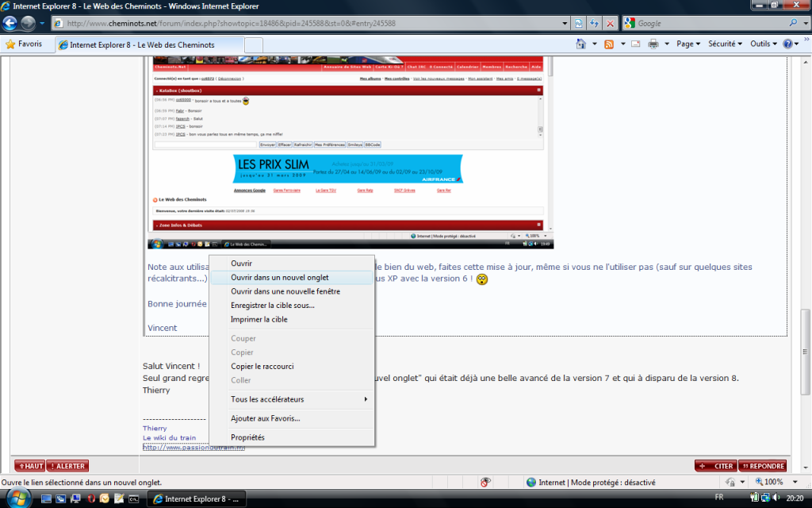812x508 pixels.
Task: Open the Outils menu
Action: (x=764, y=44)
